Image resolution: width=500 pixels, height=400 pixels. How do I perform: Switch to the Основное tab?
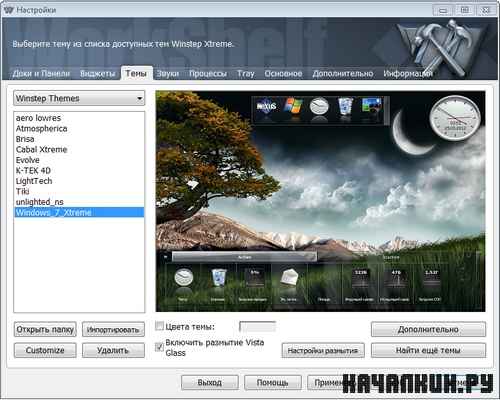point(283,74)
